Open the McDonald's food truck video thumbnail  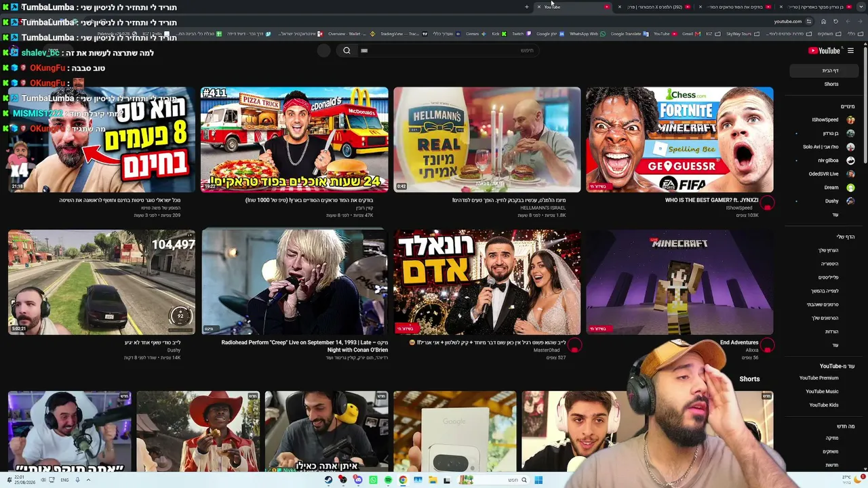click(x=294, y=140)
